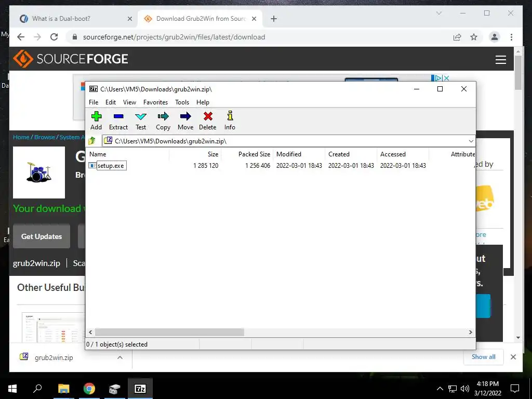Click the Chrome taskbar icon

(89, 389)
